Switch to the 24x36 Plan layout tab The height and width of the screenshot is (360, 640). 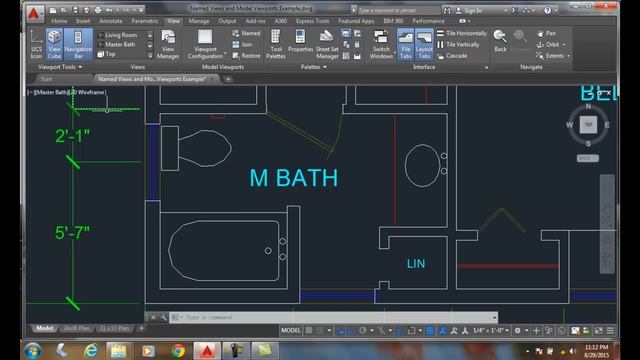(76, 328)
